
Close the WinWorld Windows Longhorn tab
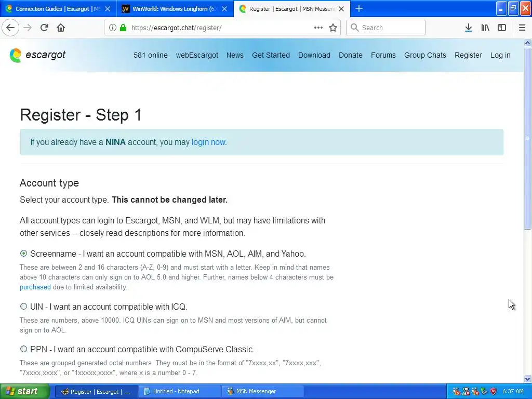[224, 9]
